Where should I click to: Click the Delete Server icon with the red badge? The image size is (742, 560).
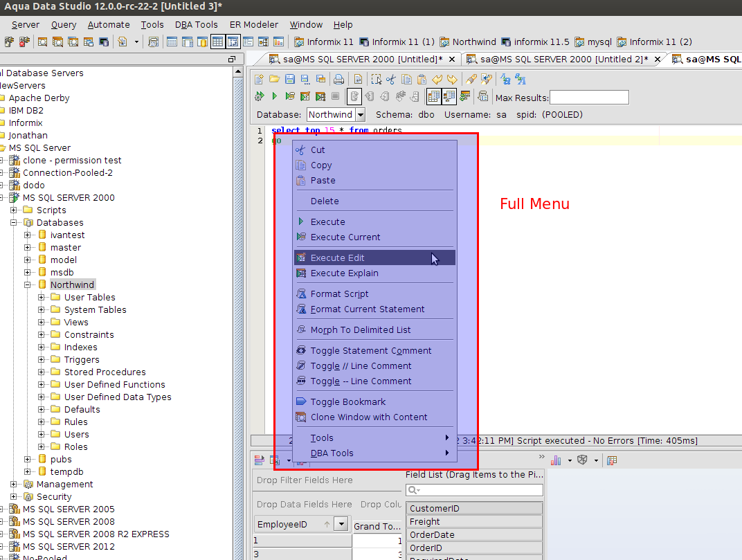coord(24,42)
